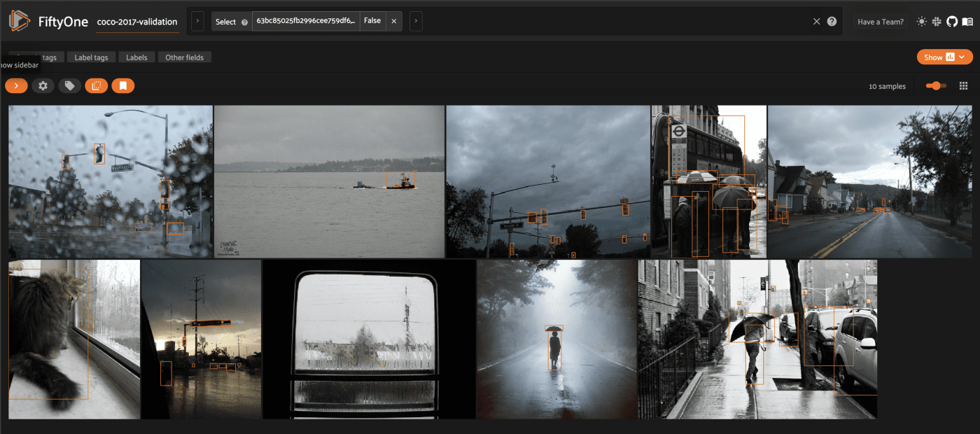Click the orange bookmark icon button
Screen dimensions: 980x434
(x=122, y=85)
